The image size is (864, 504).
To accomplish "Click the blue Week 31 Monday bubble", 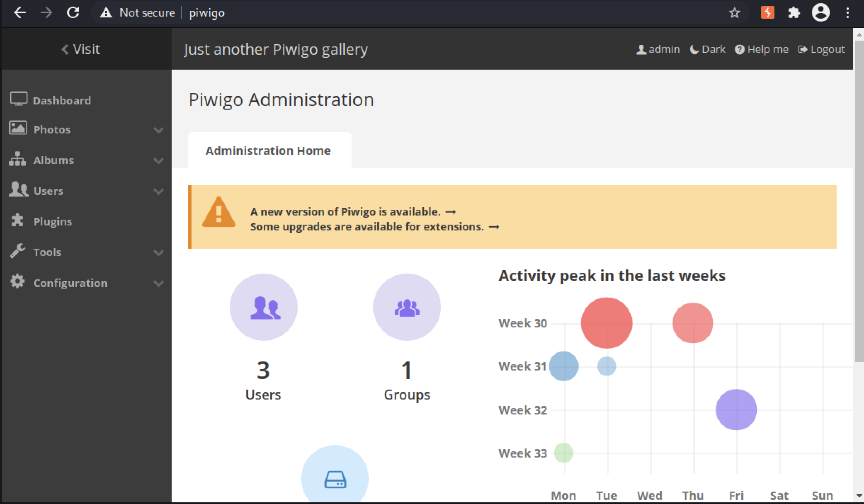I will pyautogui.click(x=563, y=366).
